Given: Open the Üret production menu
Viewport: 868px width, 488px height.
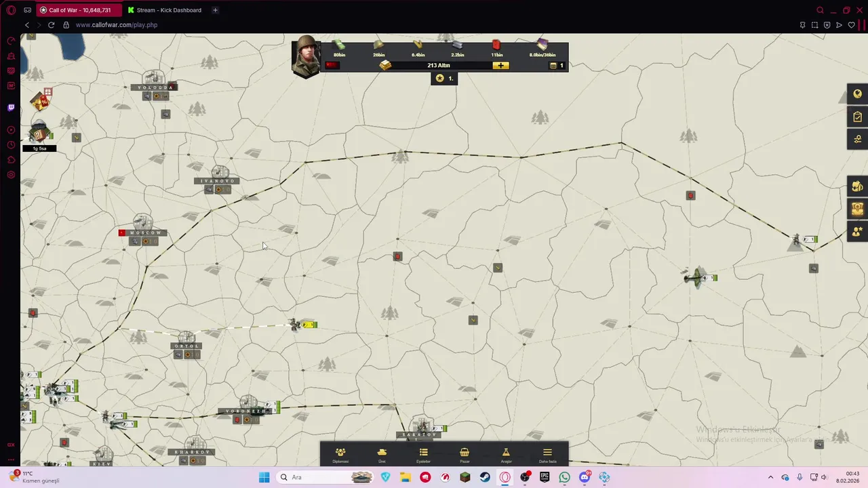Looking at the screenshot, I should click(382, 455).
